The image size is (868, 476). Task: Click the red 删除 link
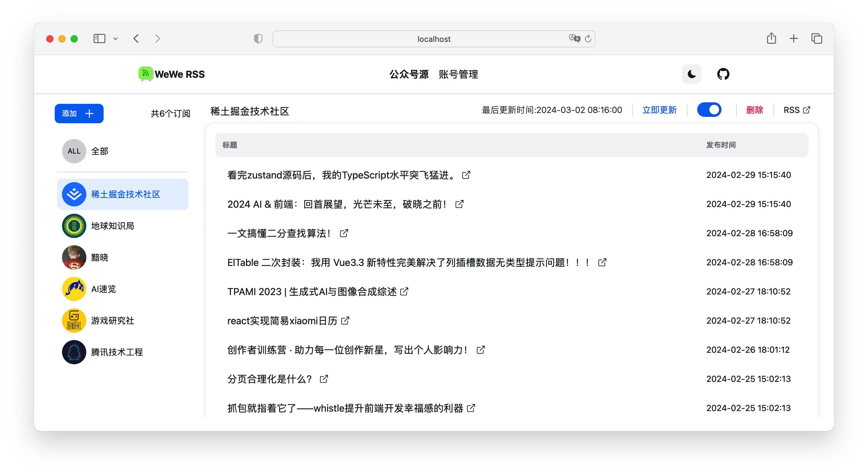coord(754,110)
